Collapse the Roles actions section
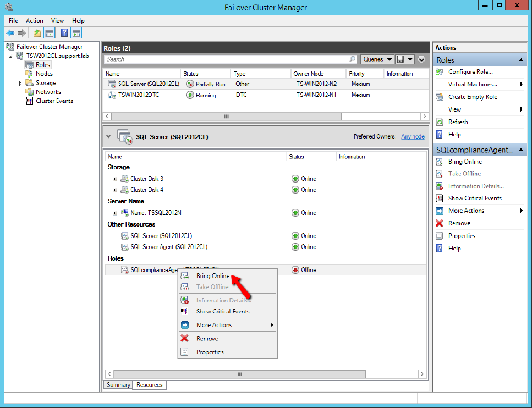Viewport: 532px width, 408px height. [521, 60]
